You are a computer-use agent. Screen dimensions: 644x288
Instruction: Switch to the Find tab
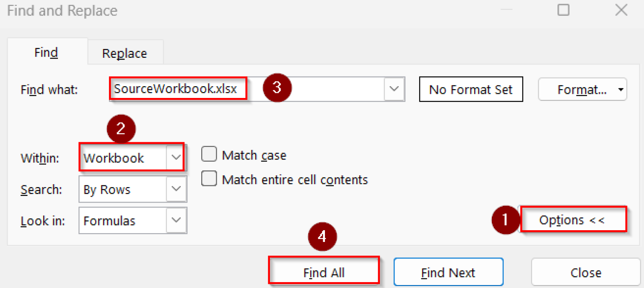click(46, 52)
